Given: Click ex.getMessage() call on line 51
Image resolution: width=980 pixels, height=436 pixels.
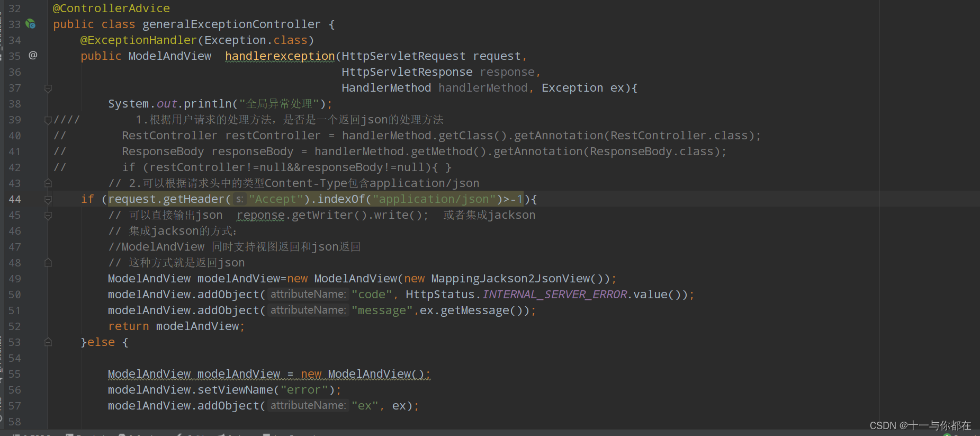Looking at the screenshot, I should (x=474, y=310).
